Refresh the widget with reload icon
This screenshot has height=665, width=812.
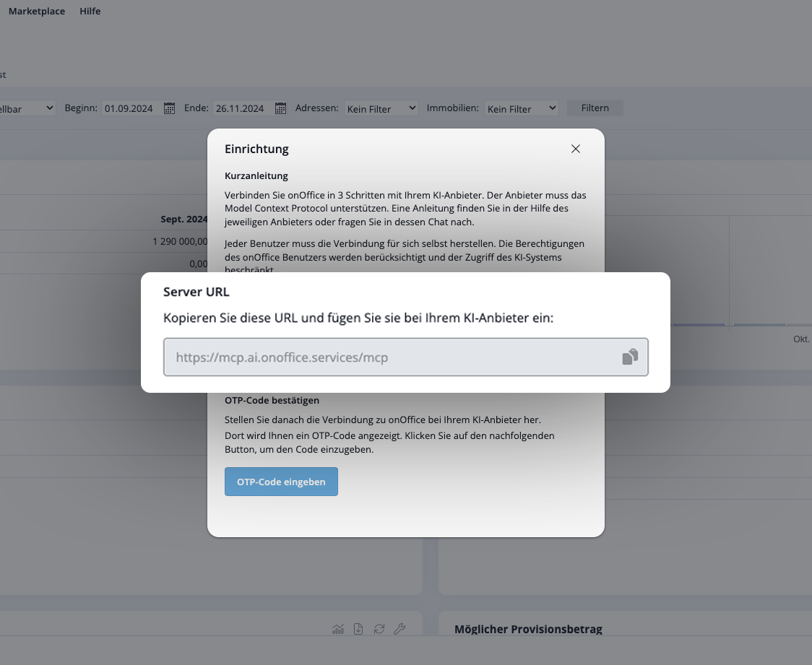(x=379, y=629)
